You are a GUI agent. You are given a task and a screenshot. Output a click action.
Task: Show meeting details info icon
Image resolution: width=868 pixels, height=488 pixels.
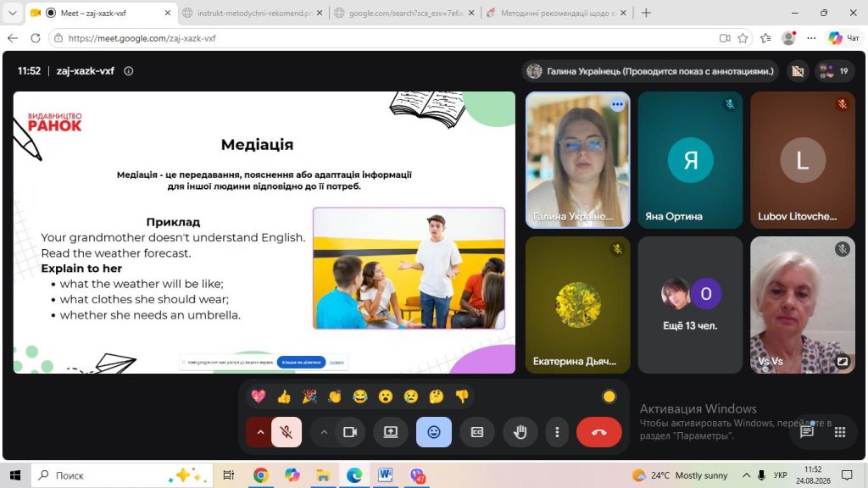pyautogui.click(x=129, y=71)
